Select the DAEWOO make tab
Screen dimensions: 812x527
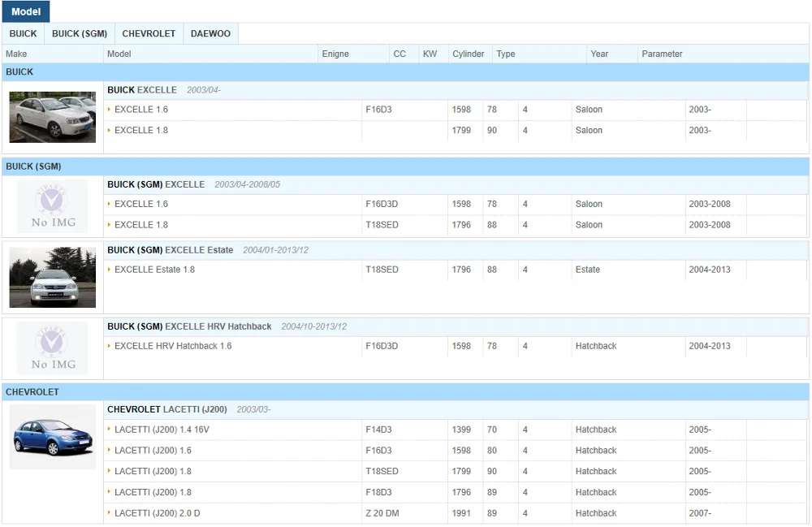click(x=210, y=34)
